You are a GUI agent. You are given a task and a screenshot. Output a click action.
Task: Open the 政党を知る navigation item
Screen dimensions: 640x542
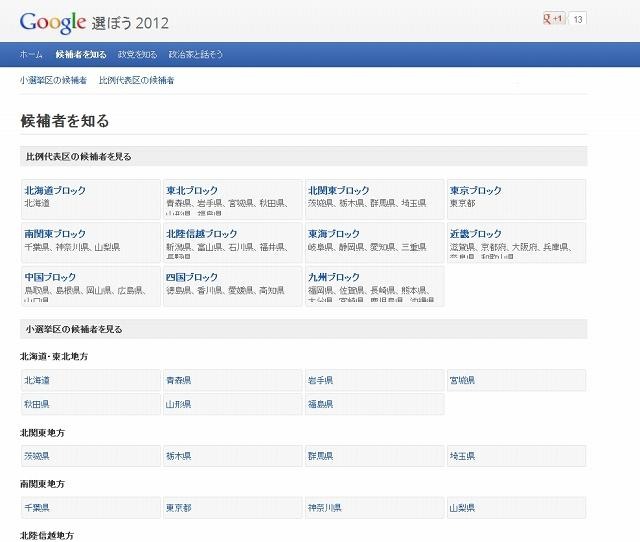pyautogui.click(x=137, y=54)
